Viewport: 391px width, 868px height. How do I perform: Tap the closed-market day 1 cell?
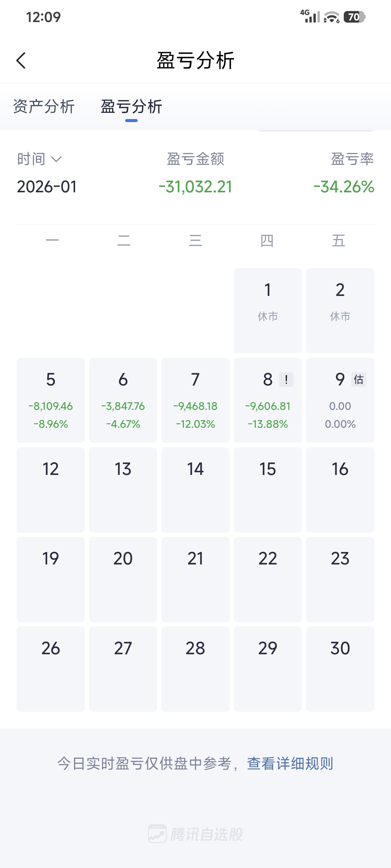267,310
